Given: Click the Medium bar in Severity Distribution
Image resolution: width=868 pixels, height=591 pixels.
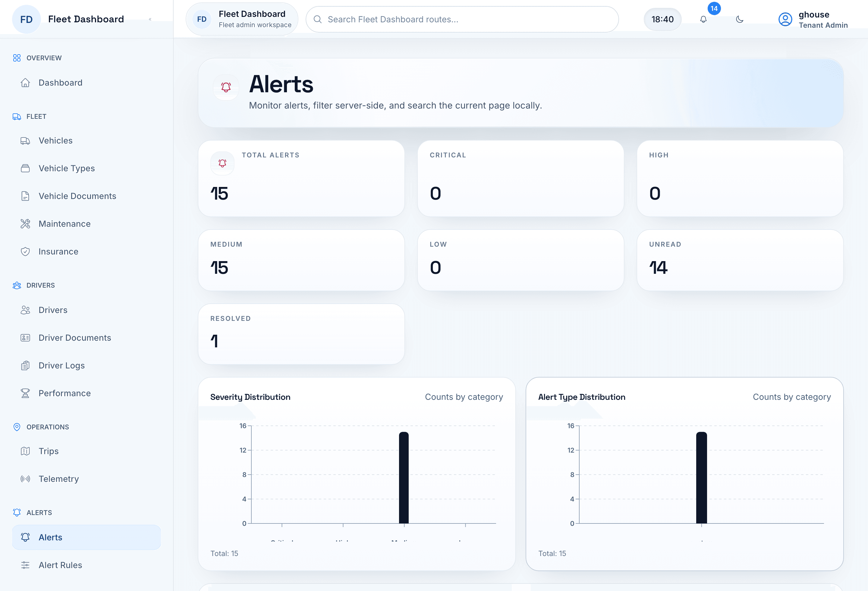Looking at the screenshot, I should [404, 477].
